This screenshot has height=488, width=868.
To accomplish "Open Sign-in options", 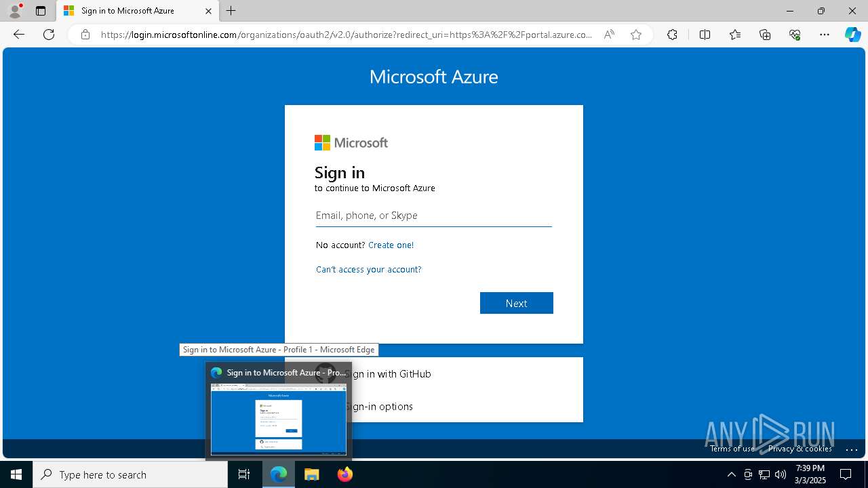I will (x=433, y=406).
